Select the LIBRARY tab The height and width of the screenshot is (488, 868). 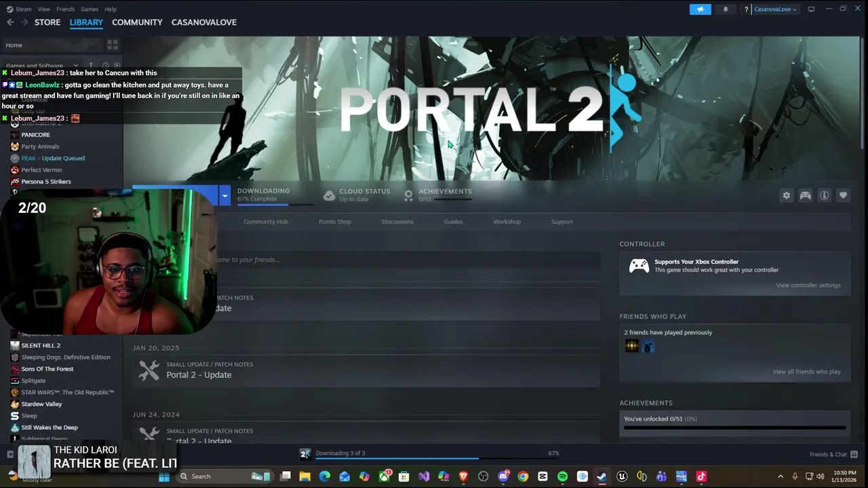[x=86, y=22]
